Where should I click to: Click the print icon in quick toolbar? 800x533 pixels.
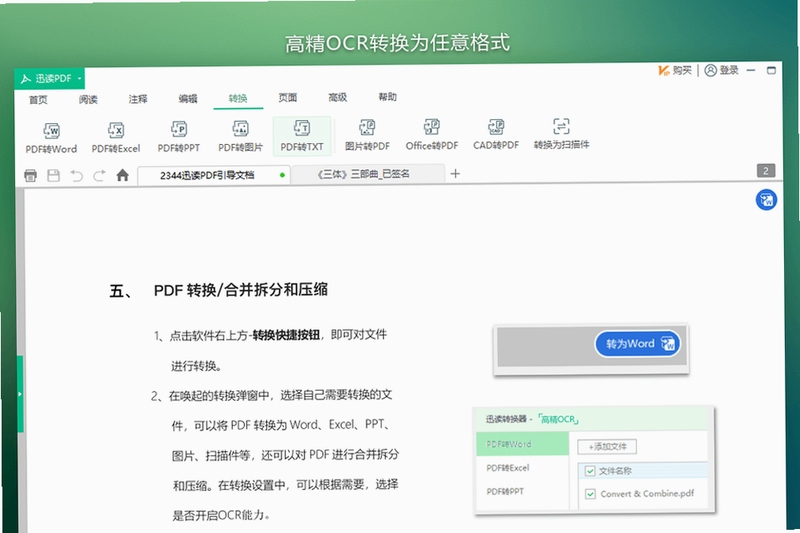click(x=31, y=176)
